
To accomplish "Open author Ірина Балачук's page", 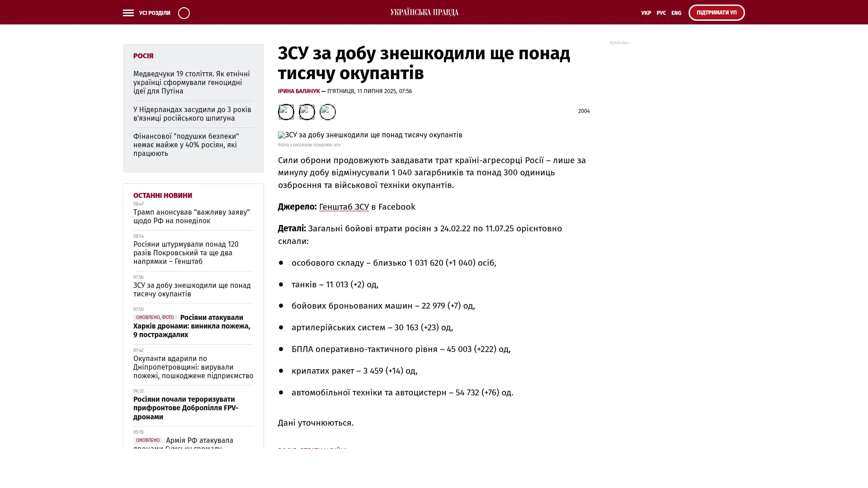I will (298, 91).
